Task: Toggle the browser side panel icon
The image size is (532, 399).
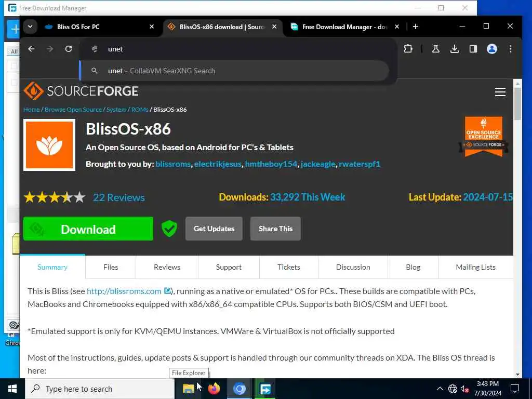Action: (x=473, y=49)
